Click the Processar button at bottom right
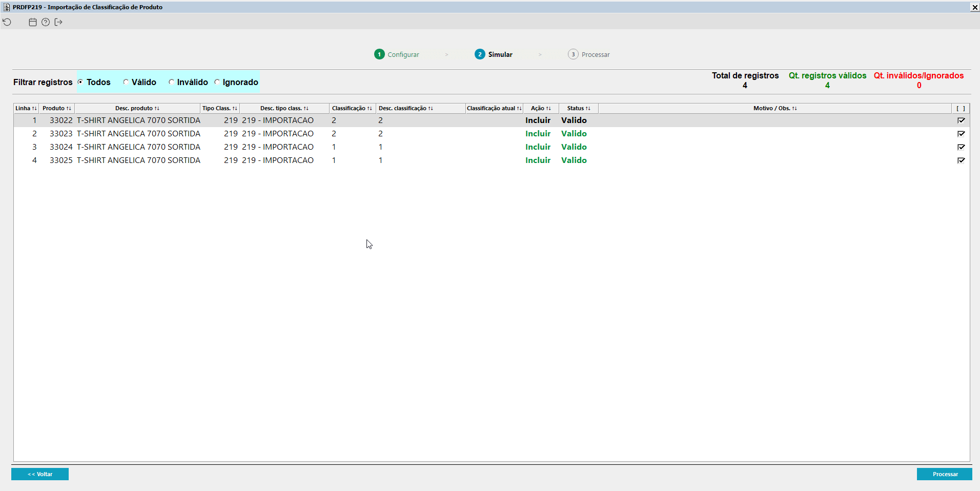Viewport: 980px width, 491px height. [x=945, y=474]
